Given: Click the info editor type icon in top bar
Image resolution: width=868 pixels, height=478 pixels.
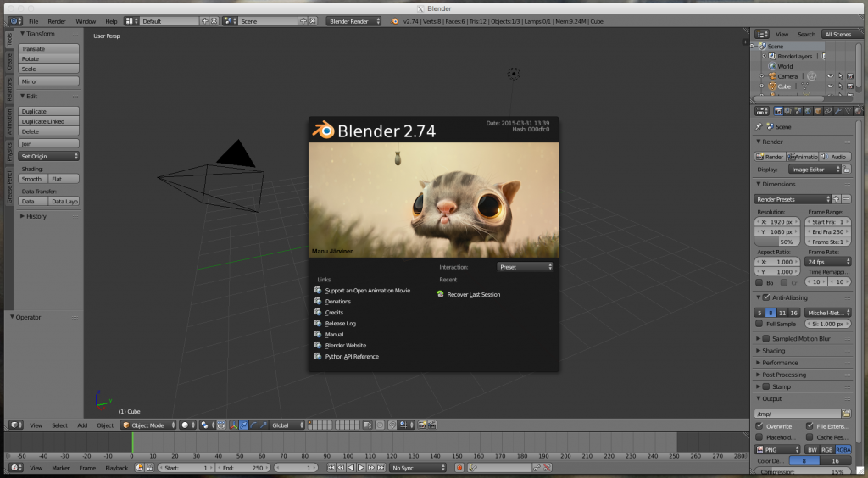Looking at the screenshot, I should (x=14, y=21).
